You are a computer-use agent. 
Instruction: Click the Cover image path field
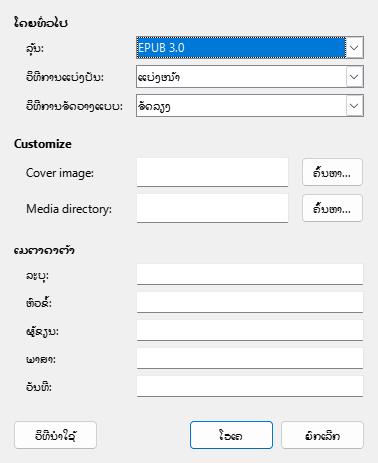[212, 172]
